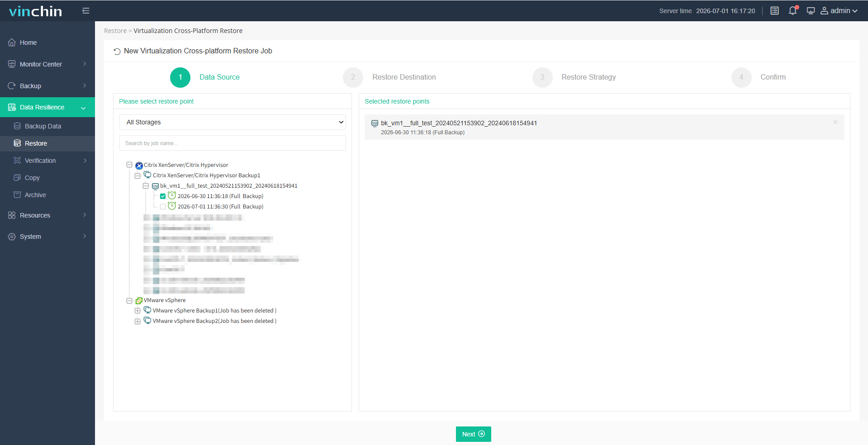This screenshot has width=868, height=445.
Task: Click VMware vSphere Backup1 job icon
Action: (x=147, y=310)
